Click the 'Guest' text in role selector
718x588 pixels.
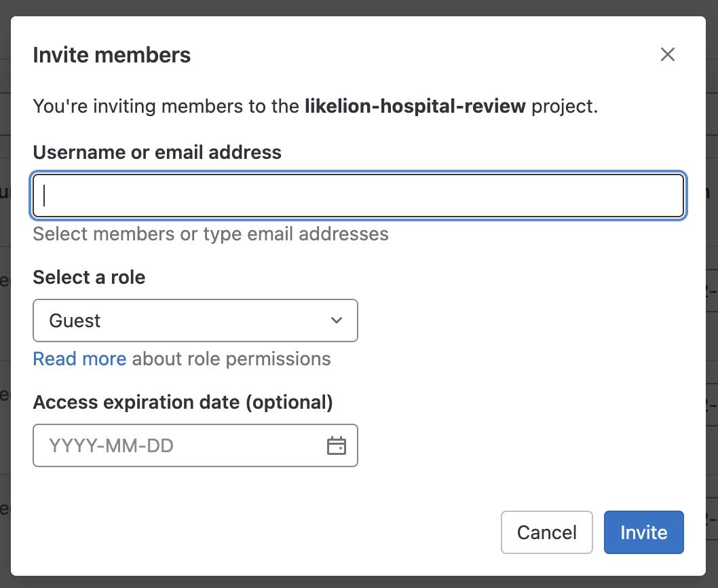pyautogui.click(x=75, y=320)
